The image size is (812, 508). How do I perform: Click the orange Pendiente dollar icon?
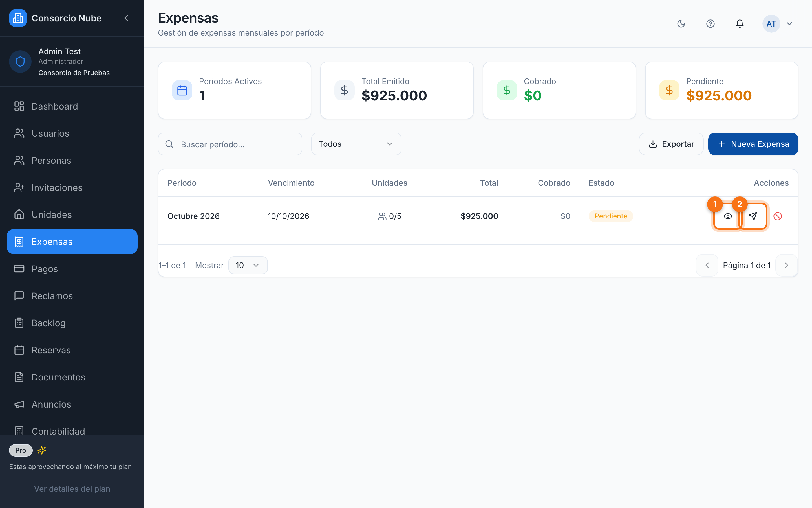pyautogui.click(x=669, y=90)
